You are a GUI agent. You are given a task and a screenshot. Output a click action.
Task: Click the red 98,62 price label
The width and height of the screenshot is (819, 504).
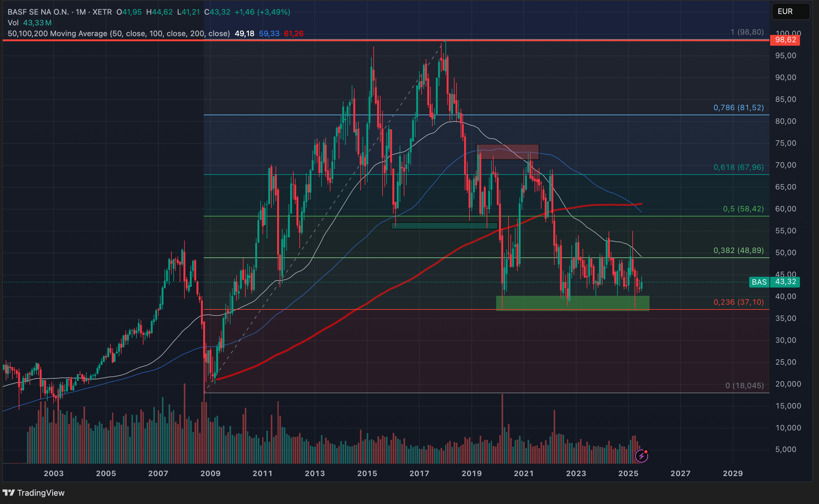click(x=785, y=40)
